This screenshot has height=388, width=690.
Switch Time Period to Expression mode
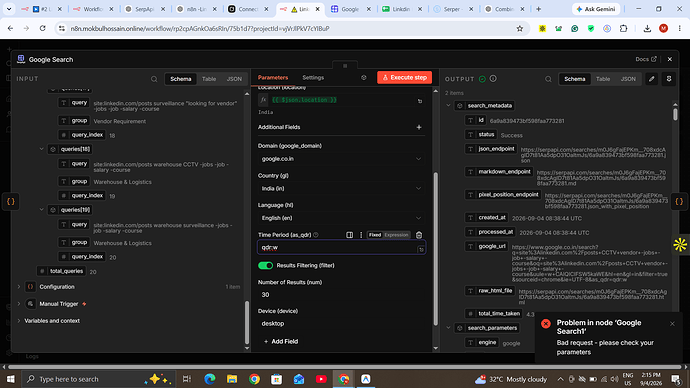396,235
